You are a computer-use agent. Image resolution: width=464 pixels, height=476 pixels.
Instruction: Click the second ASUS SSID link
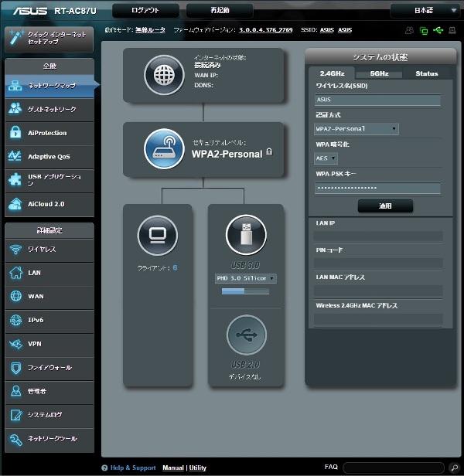[x=345, y=30]
